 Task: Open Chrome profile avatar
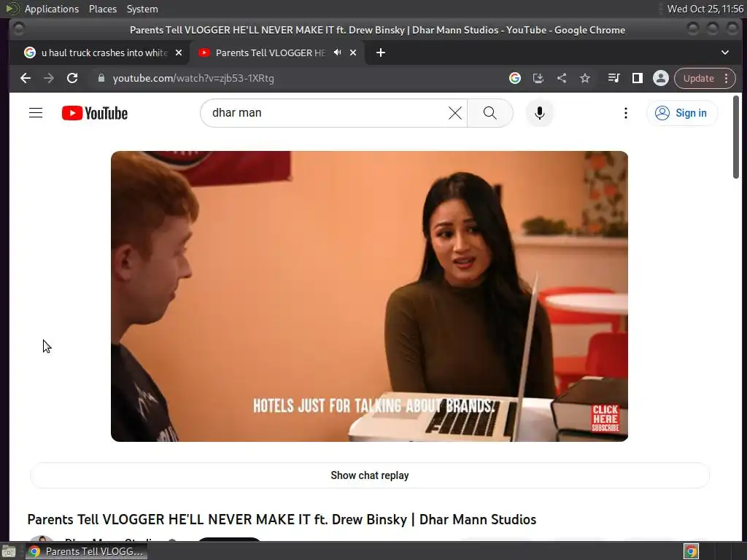pyautogui.click(x=661, y=78)
